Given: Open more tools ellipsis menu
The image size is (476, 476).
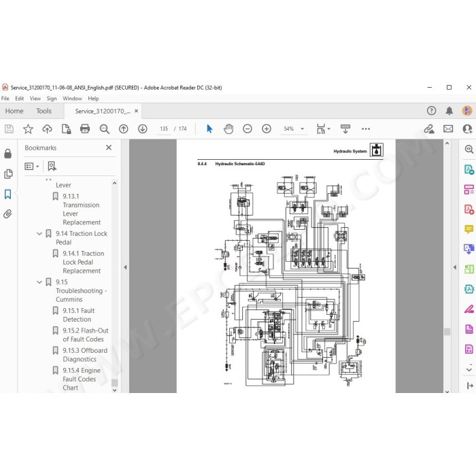Looking at the screenshot, I should (x=366, y=129).
